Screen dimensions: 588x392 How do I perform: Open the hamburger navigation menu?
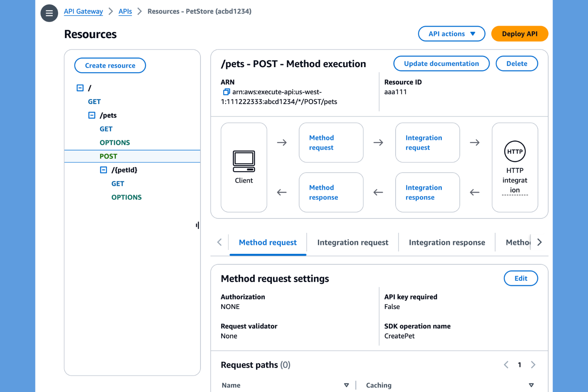[x=49, y=13]
